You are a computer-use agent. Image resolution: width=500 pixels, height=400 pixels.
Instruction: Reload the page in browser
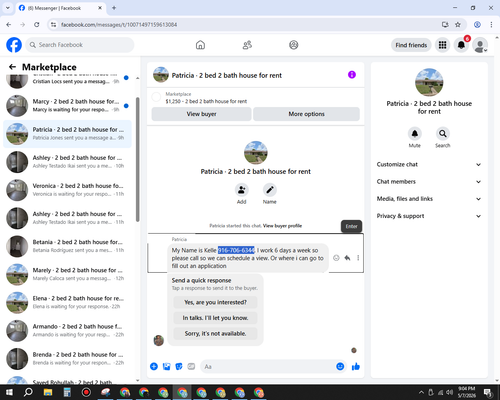coord(37,25)
